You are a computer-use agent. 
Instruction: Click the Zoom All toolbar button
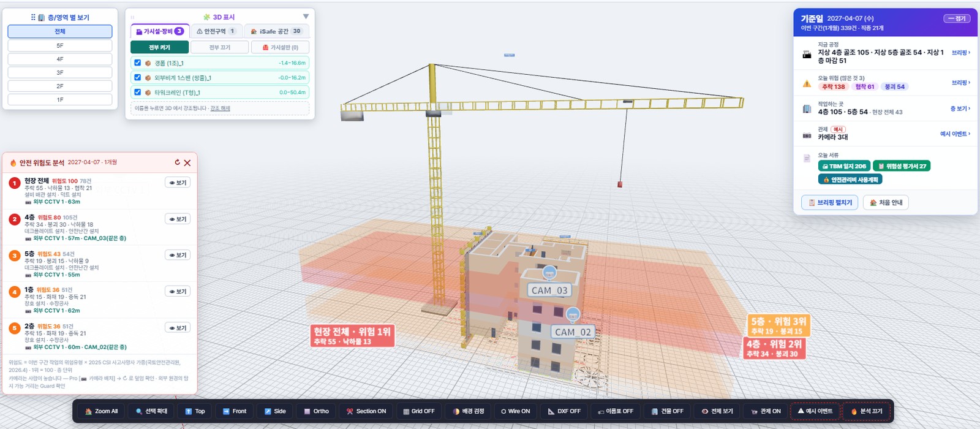(102, 411)
